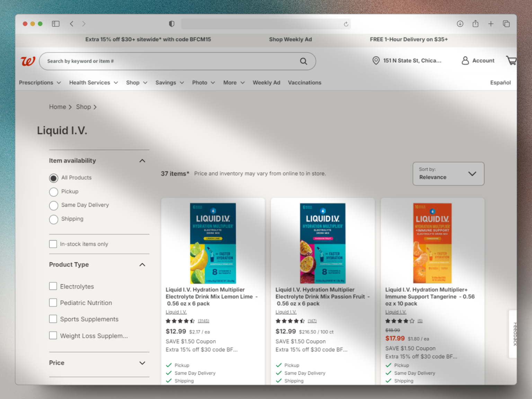Screen dimensions: 532x399
Task: Open Immune Support Tangerine product title
Action: point(430,296)
